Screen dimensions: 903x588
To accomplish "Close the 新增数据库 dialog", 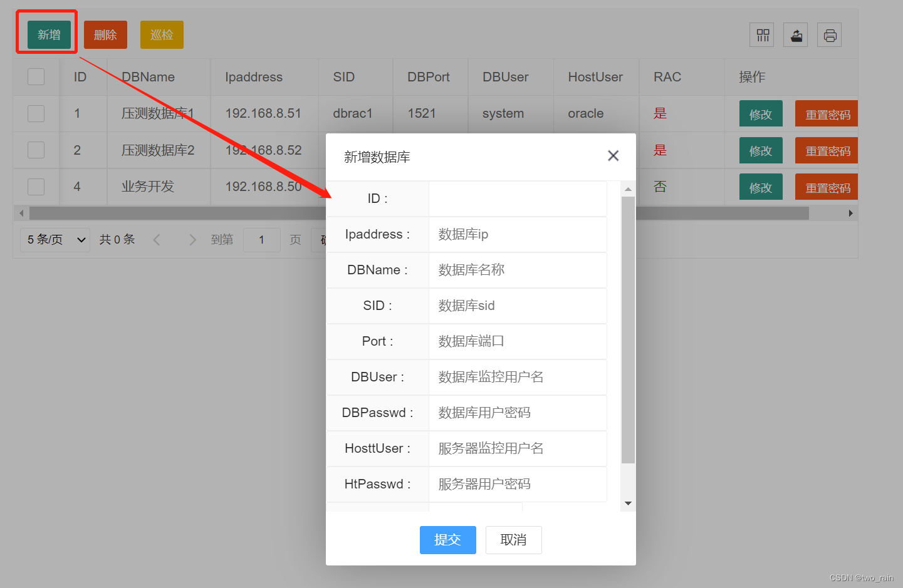I will pyautogui.click(x=613, y=155).
